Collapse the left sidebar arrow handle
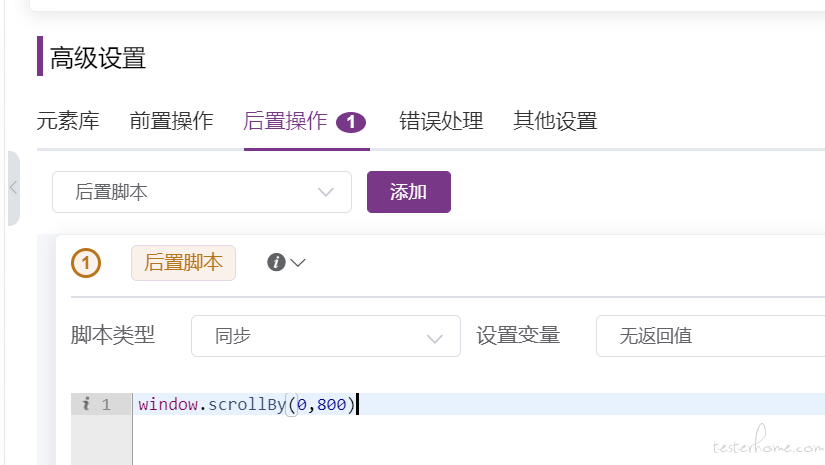 pyautogui.click(x=14, y=188)
